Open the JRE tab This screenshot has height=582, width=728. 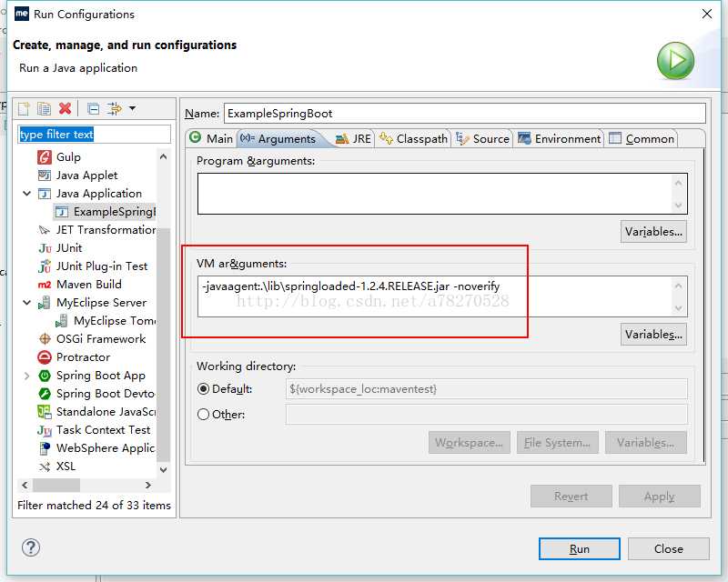(353, 138)
